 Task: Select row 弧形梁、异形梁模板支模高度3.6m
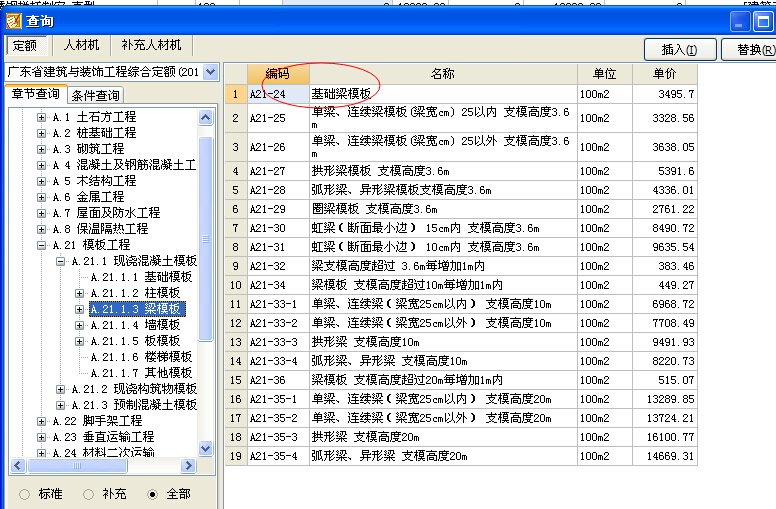coord(461,190)
